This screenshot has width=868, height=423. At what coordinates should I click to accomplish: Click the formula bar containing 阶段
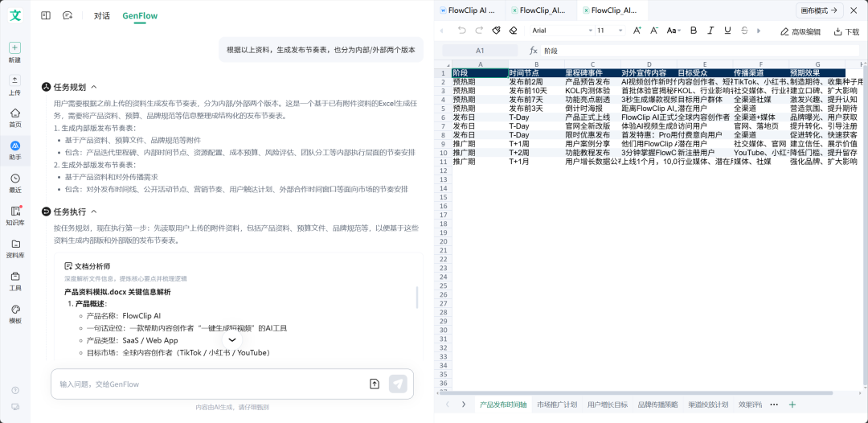coord(700,51)
